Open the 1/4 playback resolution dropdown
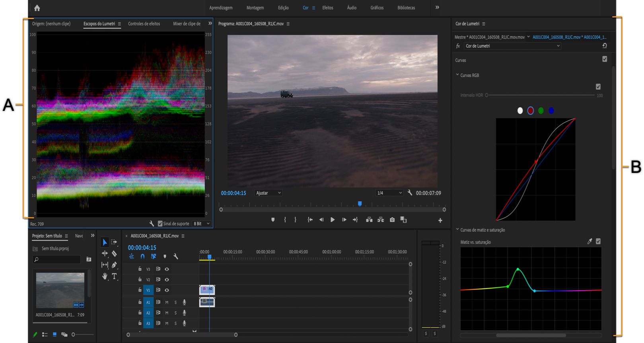The image size is (644, 343). (389, 193)
